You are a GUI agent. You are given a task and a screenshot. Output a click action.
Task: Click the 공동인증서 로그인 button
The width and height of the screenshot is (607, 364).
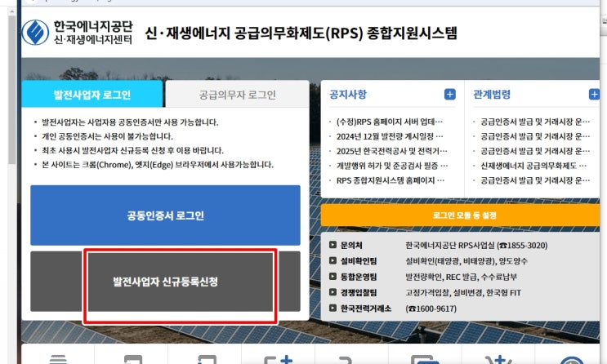point(165,215)
